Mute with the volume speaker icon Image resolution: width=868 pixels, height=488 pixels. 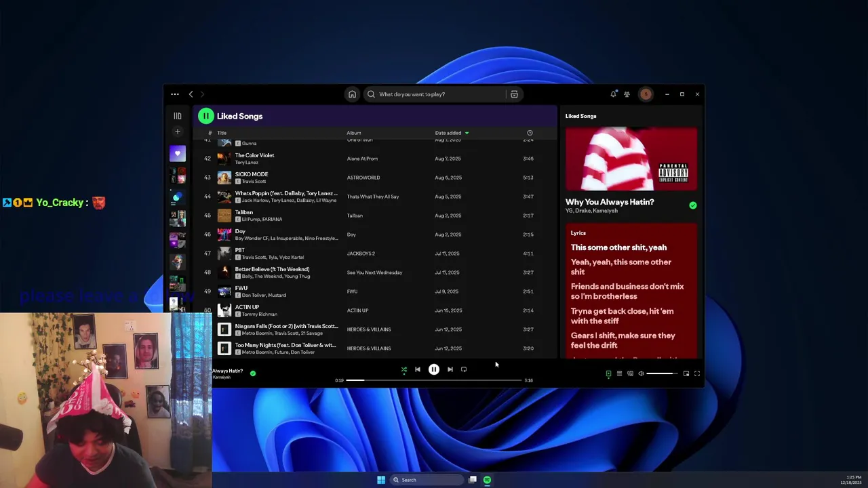641,373
